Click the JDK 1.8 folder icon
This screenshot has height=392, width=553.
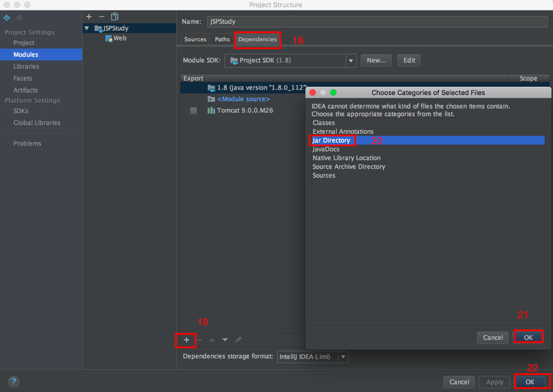(x=211, y=88)
